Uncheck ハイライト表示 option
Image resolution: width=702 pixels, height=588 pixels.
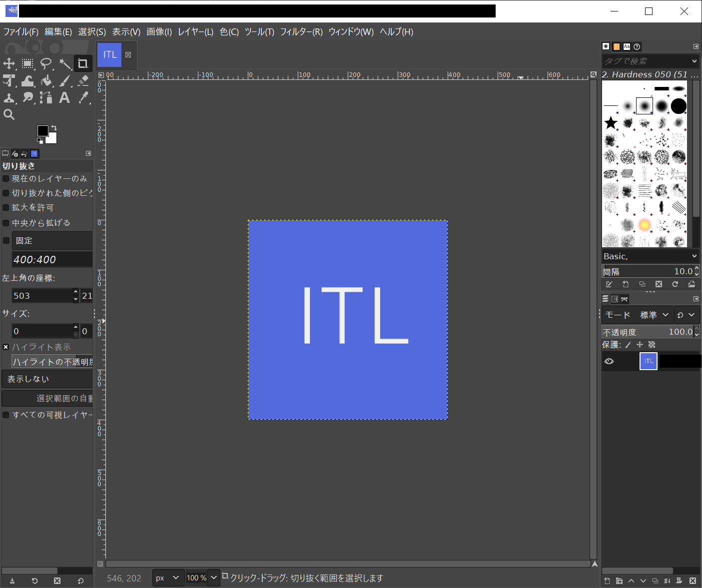6,347
